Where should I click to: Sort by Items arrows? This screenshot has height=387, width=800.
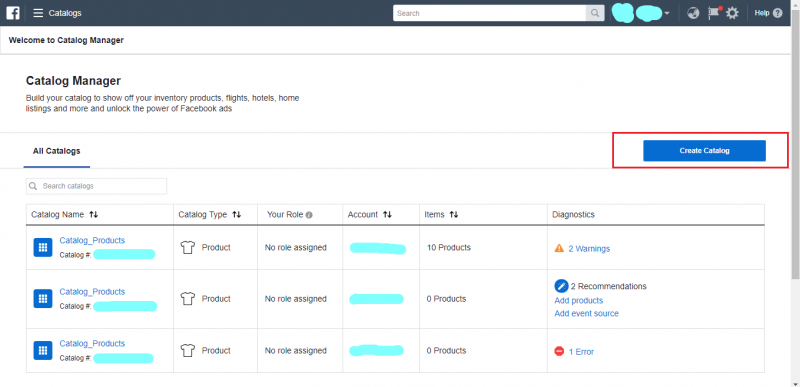[454, 215]
